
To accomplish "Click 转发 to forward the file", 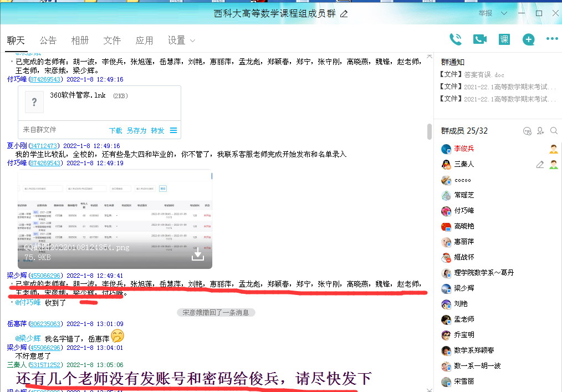I will (x=158, y=130).
